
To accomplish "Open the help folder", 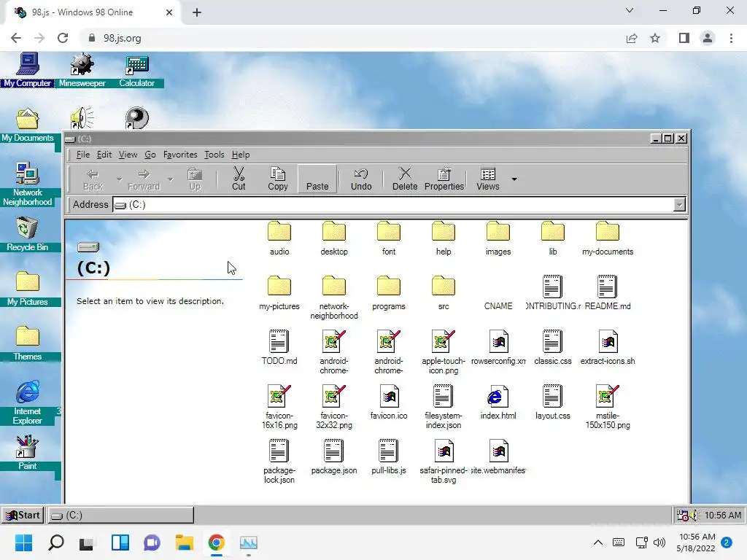I will click(444, 238).
